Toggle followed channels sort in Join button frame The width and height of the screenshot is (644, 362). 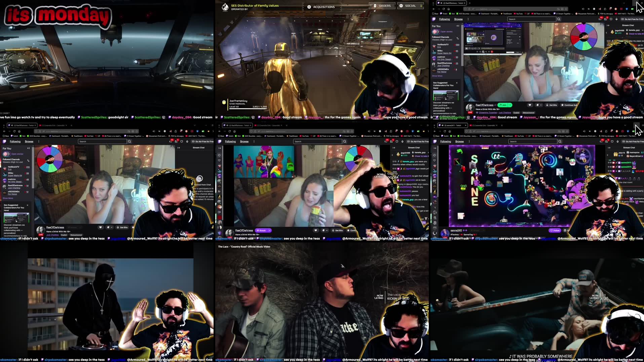pyautogui.click(x=458, y=38)
